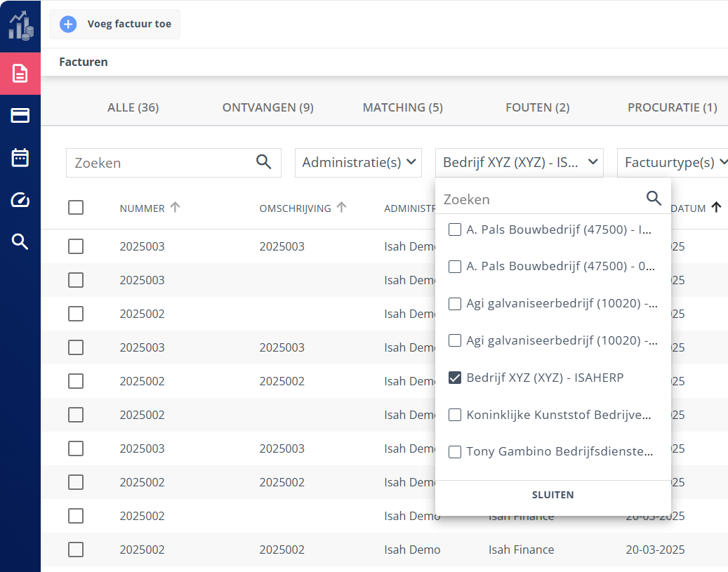This screenshot has height=572, width=728.
Task: Expand the Administratie(s) dropdown
Action: (358, 162)
